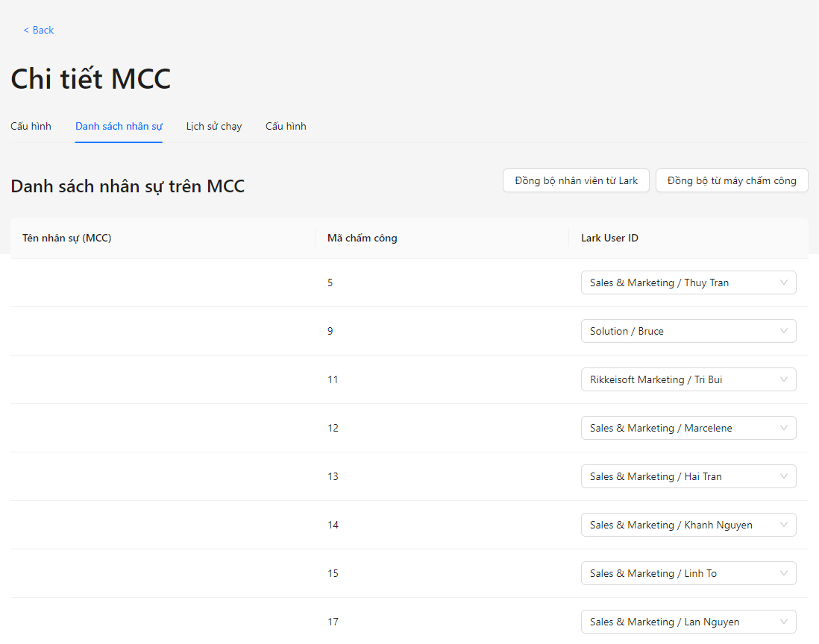The image size is (819, 644).
Task: Click the Mã chấm công column header
Action: point(362,238)
